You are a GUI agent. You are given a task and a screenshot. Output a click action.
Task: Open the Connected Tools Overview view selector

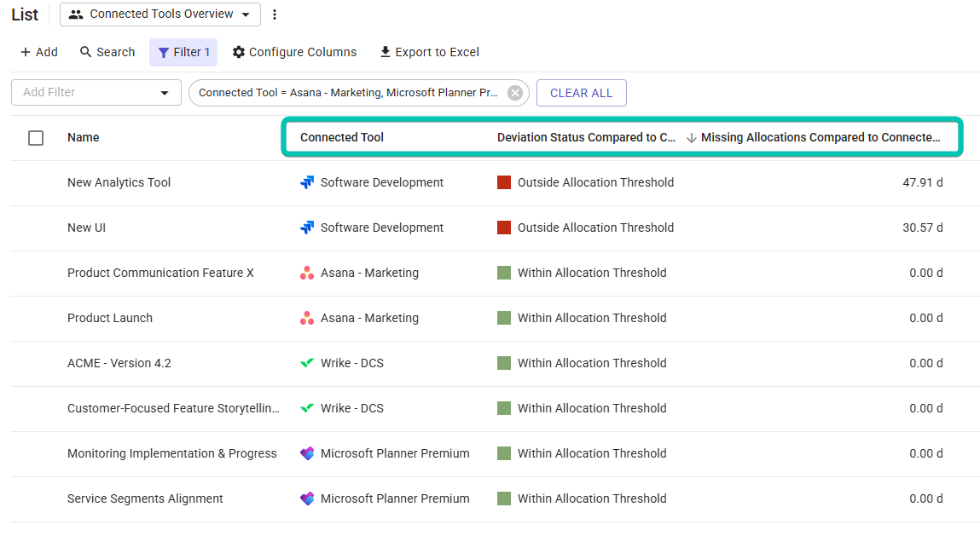click(159, 14)
